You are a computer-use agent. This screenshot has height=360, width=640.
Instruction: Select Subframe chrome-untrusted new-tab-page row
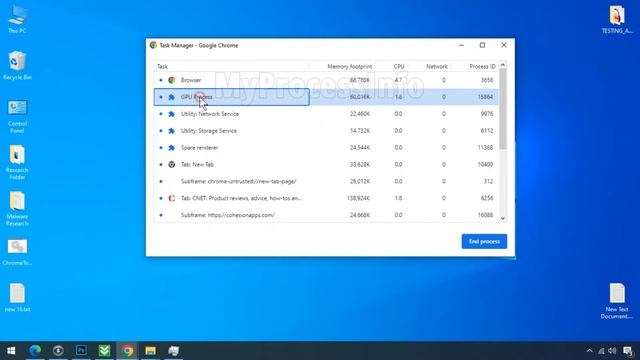click(326, 181)
